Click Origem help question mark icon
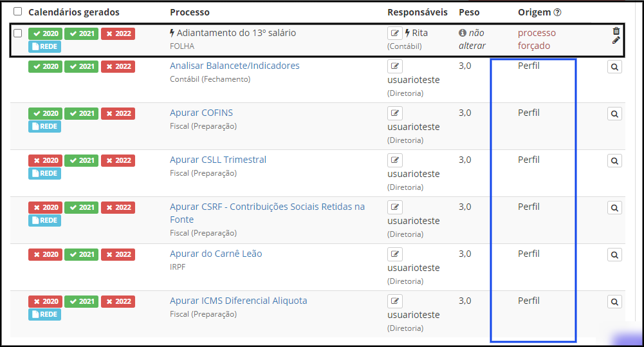This screenshot has height=347, width=644. coord(557,12)
